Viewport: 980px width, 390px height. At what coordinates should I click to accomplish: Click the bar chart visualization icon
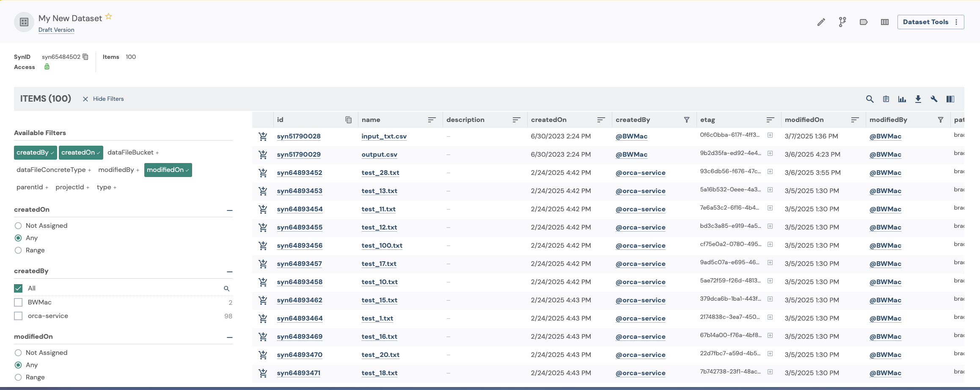[x=902, y=99]
